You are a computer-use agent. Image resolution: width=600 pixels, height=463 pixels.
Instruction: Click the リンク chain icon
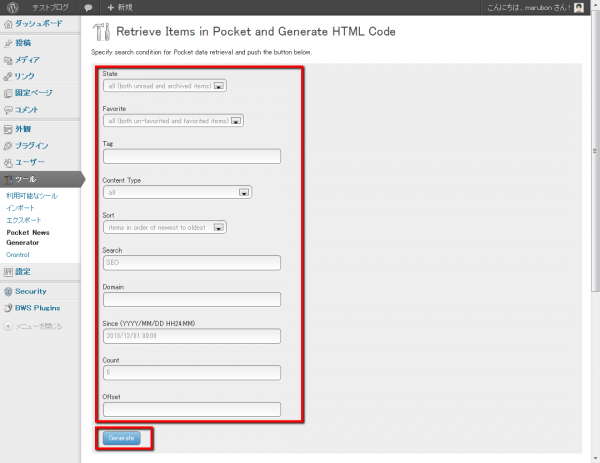tap(8, 77)
